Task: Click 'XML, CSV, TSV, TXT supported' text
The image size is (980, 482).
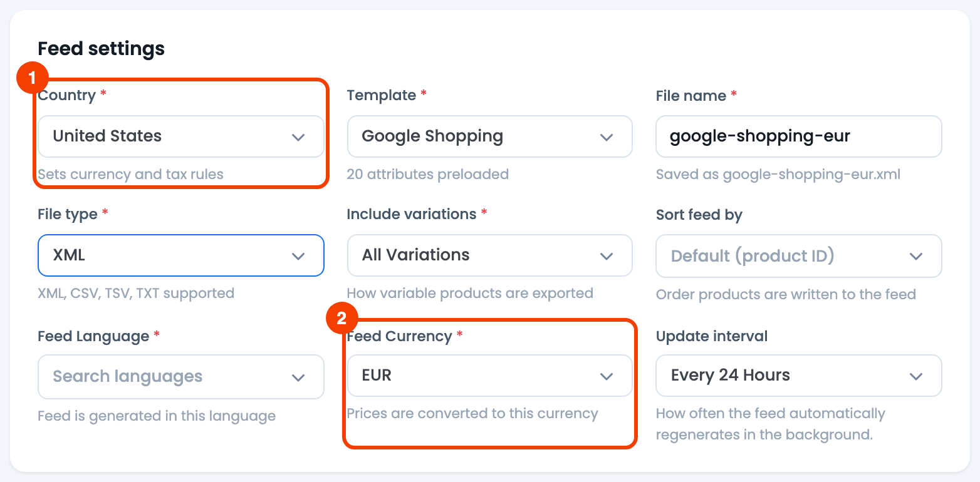Action: (x=136, y=294)
